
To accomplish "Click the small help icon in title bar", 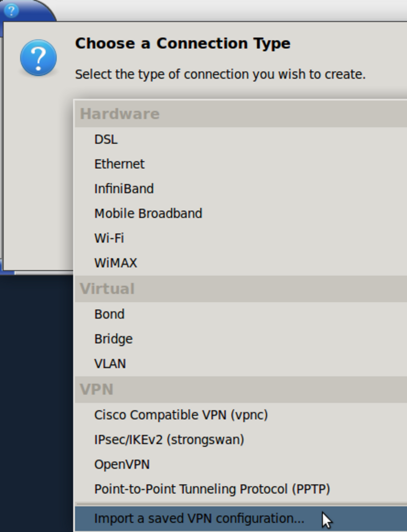I will (x=11, y=10).
